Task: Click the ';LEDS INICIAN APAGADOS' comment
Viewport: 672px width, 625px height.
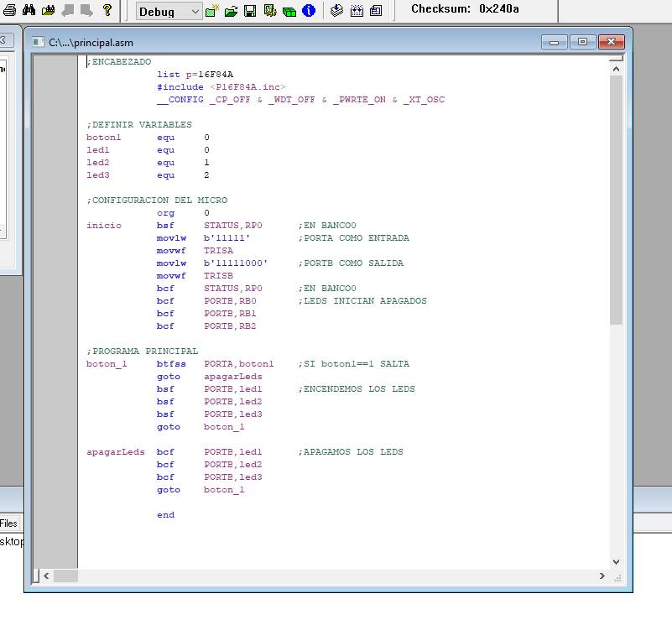Action: click(362, 301)
